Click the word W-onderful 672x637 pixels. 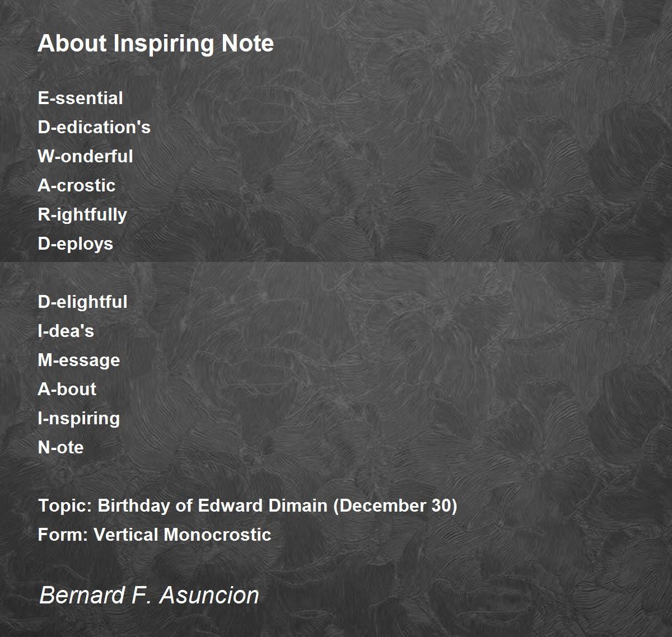(85, 156)
